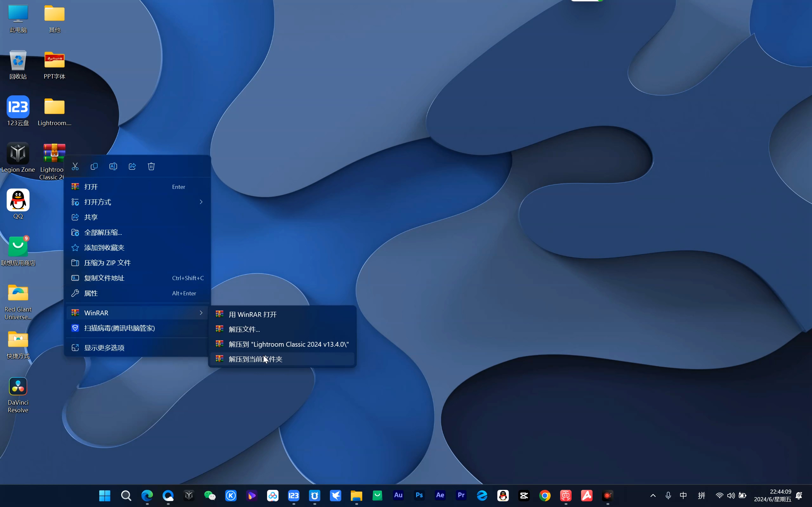Toggle the microphone icon in system tray
Viewport: 812px width, 507px height.
point(668,495)
